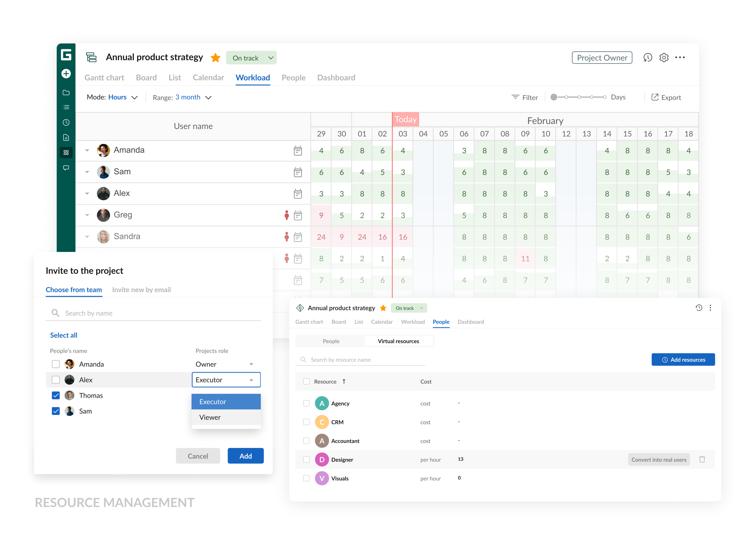756x553 pixels.
Task: Click the Select all link
Action: (64, 335)
